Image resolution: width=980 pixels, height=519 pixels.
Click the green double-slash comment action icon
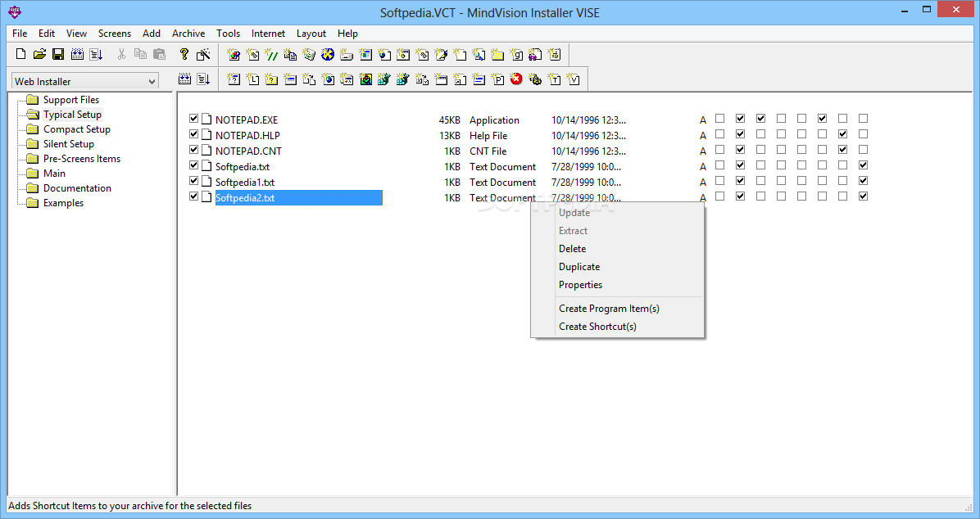pyautogui.click(x=271, y=55)
